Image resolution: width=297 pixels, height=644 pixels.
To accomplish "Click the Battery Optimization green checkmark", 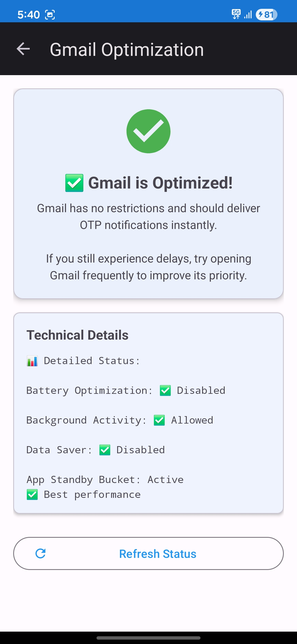I will tap(165, 391).
